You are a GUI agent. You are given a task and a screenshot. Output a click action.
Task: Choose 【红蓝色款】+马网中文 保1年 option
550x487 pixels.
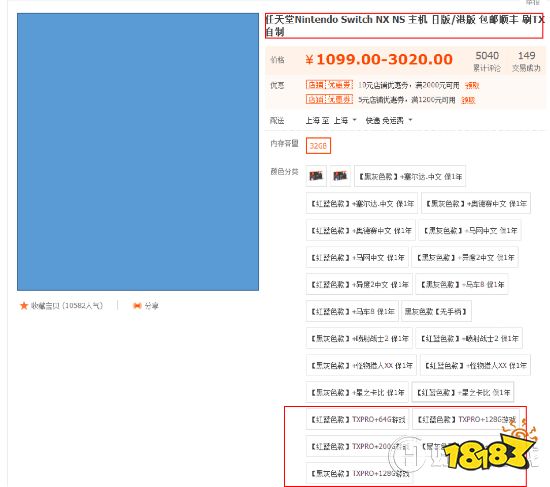point(357,258)
